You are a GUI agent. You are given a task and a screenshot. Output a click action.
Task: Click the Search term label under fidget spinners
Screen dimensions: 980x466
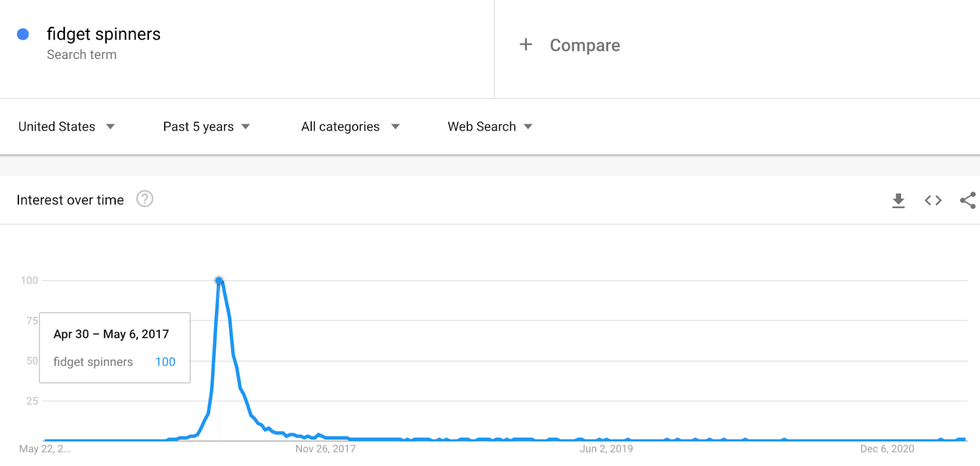[81, 55]
